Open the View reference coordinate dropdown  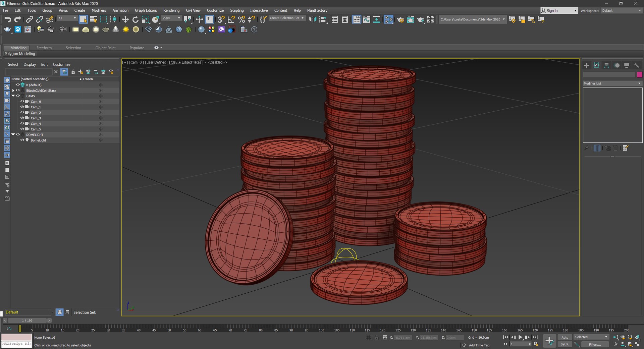click(171, 18)
